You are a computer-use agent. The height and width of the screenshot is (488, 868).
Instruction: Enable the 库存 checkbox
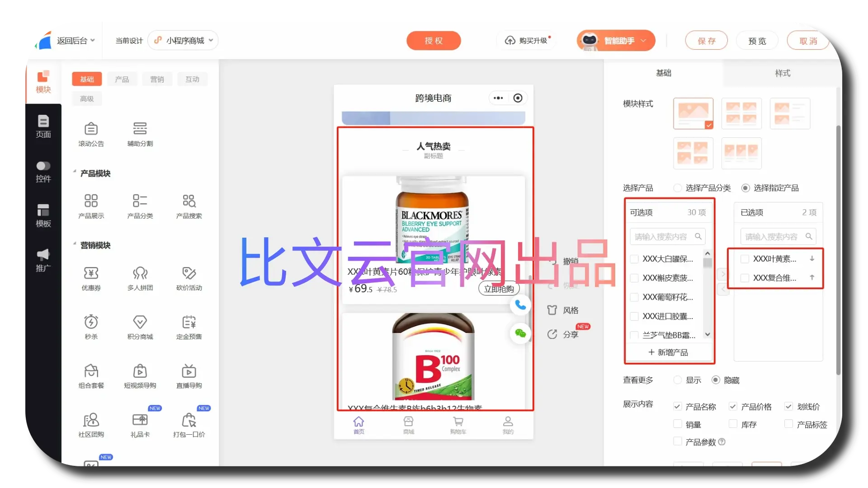pyautogui.click(x=733, y=424)
